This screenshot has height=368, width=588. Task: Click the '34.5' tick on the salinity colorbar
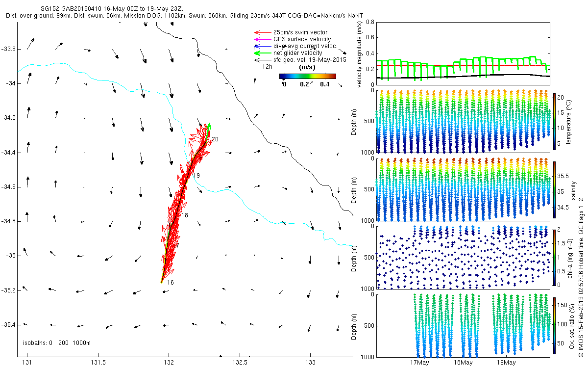click(x=563, y=208)
